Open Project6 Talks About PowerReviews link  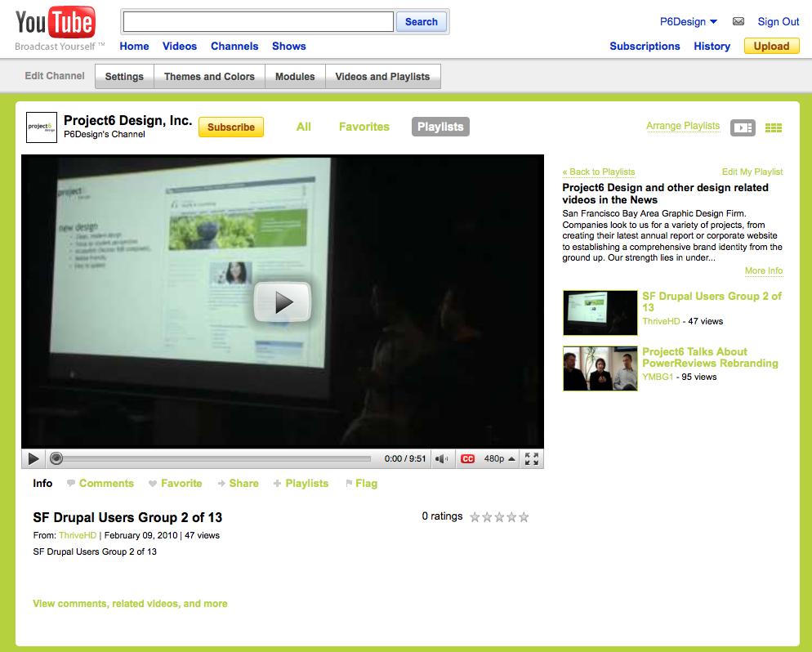(710, 357)
